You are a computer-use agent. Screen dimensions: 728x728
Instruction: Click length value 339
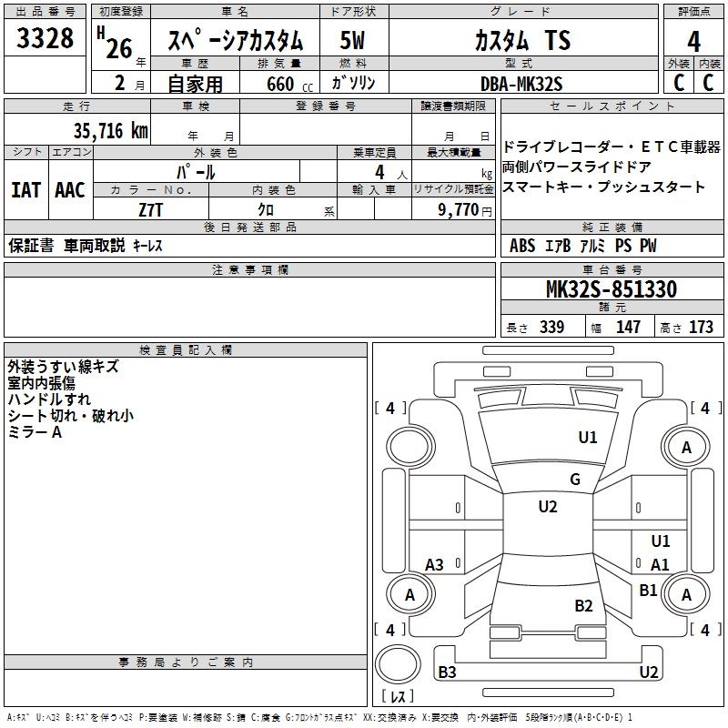552,327
